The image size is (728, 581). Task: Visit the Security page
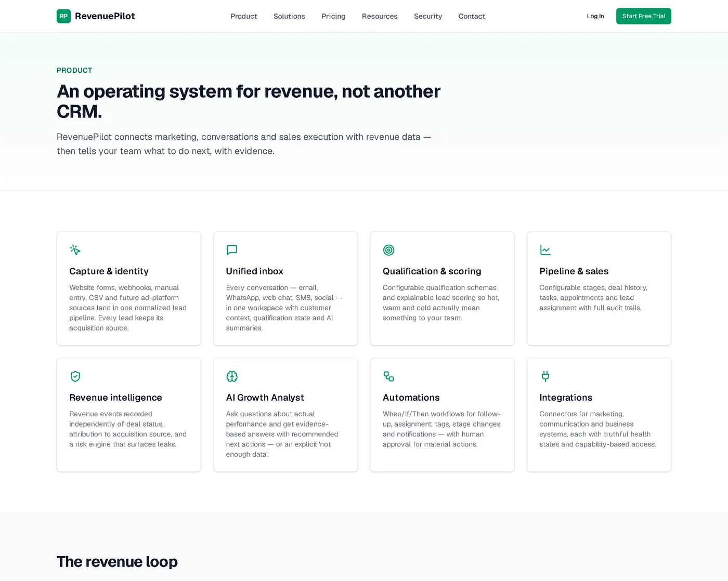point(428,16)
